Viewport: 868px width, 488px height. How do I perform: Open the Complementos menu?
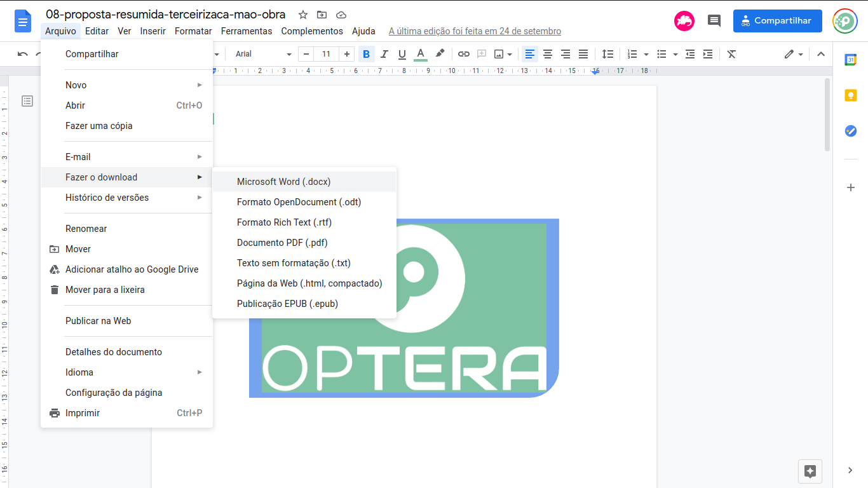pyautogui.click(x=312, y=31)
